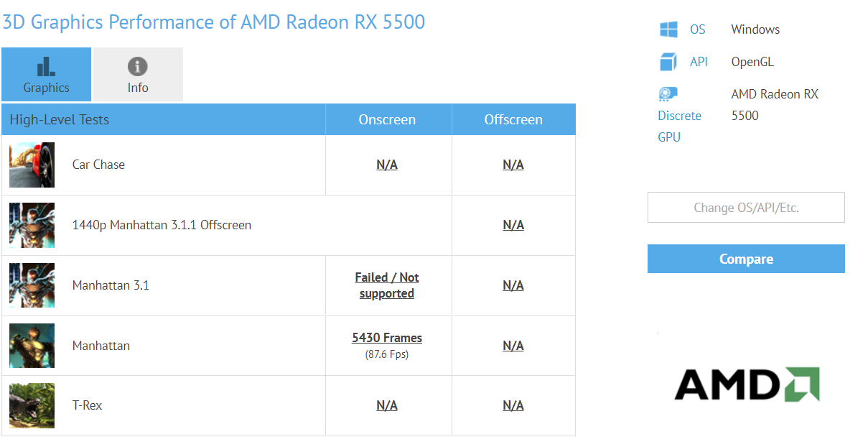This screenshot has width=868, height=442.
Task: Open the Car Chase test thumbnail
Action: pyautogui.click(x=32, y=165)
